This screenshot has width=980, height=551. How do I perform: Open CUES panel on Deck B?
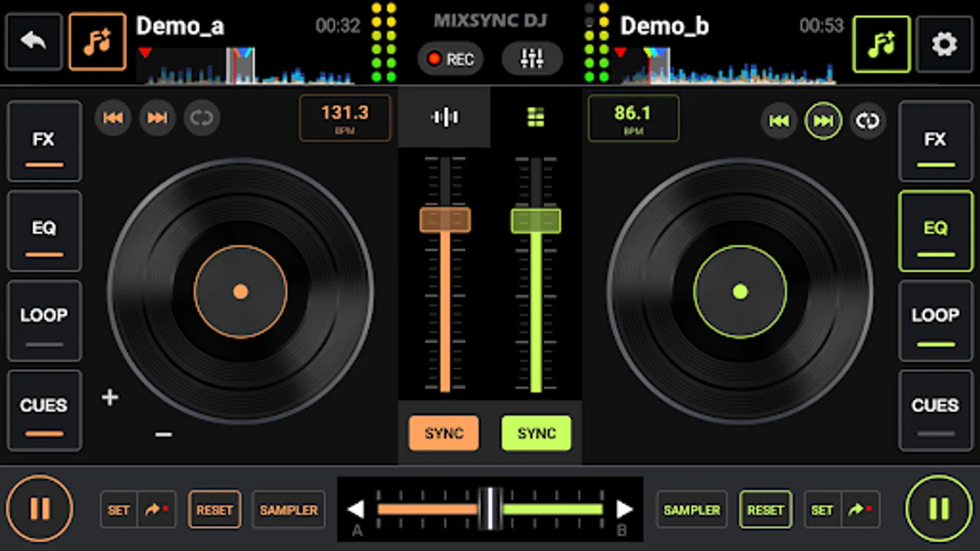pos(935,409)
